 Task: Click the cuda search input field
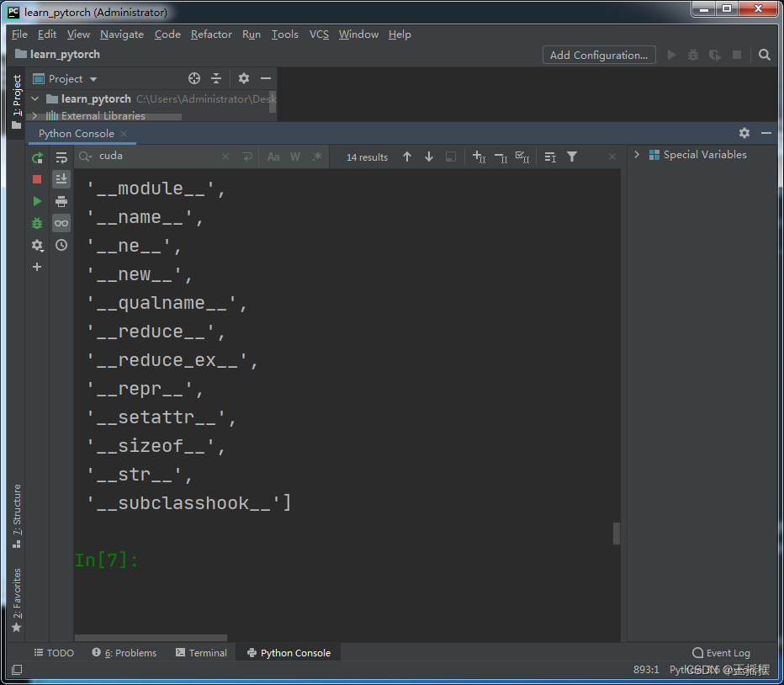pos(157,157)
